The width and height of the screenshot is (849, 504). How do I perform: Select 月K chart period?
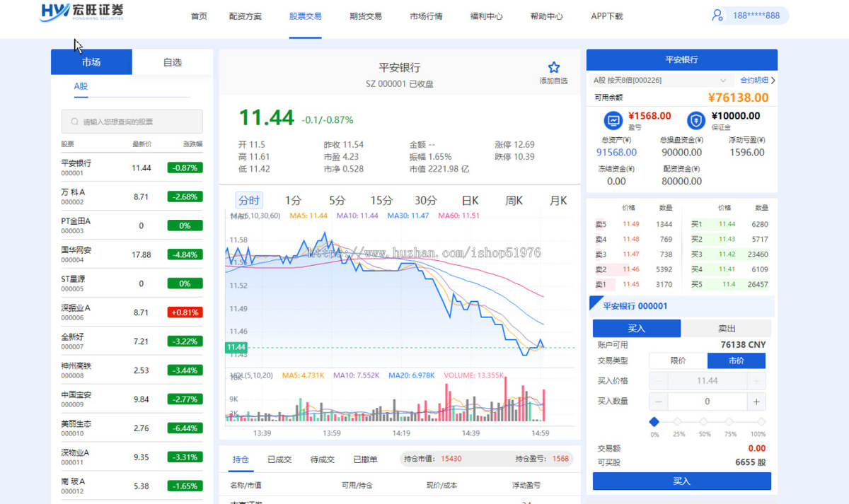click(x=558, y=200)
